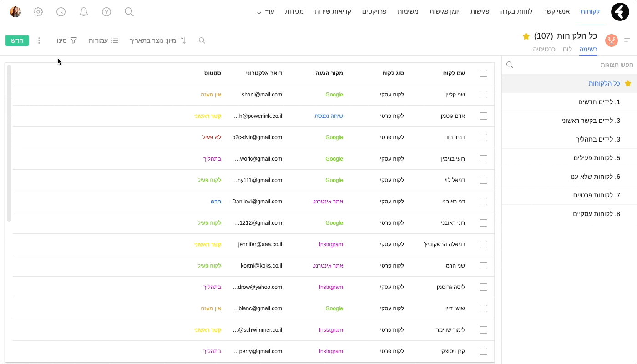Open לוחות בקרה in top navigation

point(516,11)
